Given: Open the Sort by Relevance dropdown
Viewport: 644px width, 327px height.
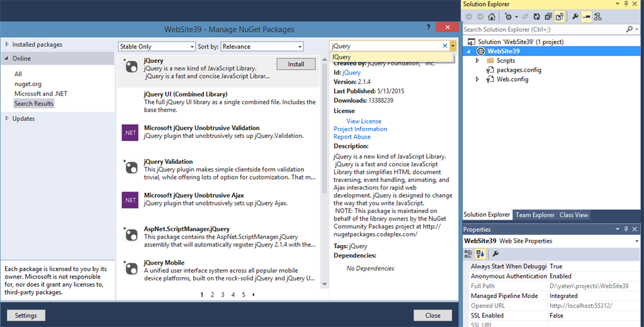Looking at the screenshot, I should coord(262,47).
